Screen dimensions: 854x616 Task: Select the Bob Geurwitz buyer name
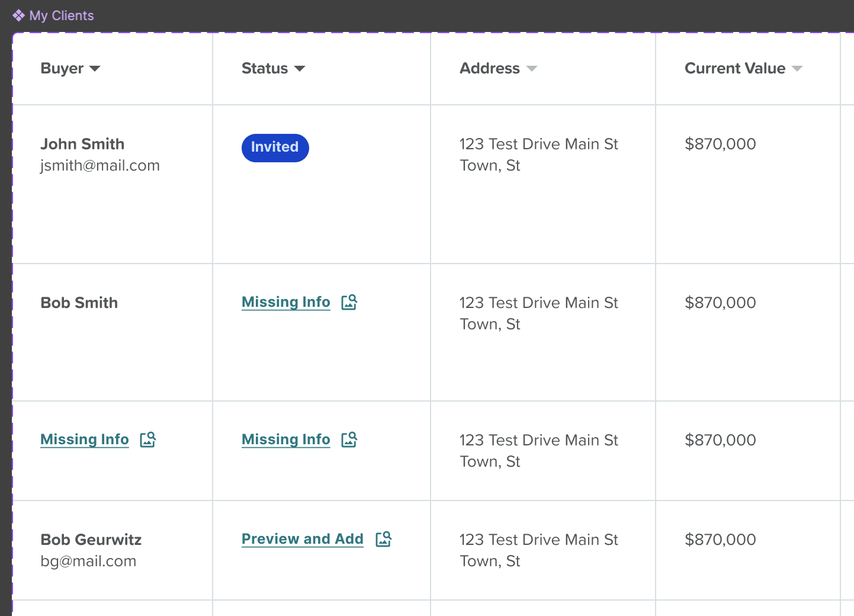pyautogui.click(x=91, y=540)
